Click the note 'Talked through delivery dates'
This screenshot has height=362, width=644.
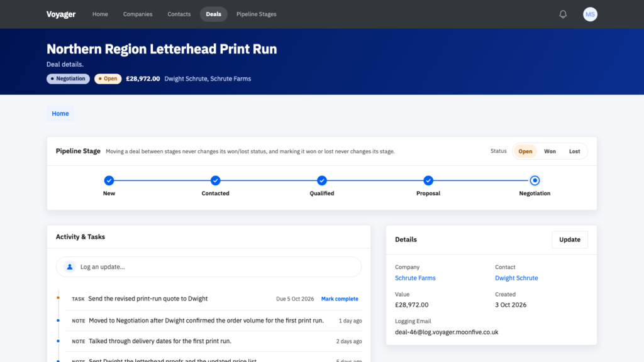[160, 341]
